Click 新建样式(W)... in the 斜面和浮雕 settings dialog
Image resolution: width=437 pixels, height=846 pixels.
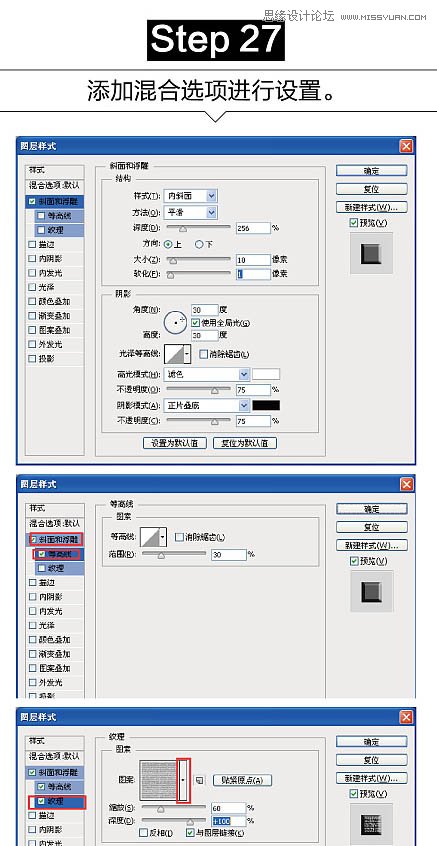click(x=372, y=207)
